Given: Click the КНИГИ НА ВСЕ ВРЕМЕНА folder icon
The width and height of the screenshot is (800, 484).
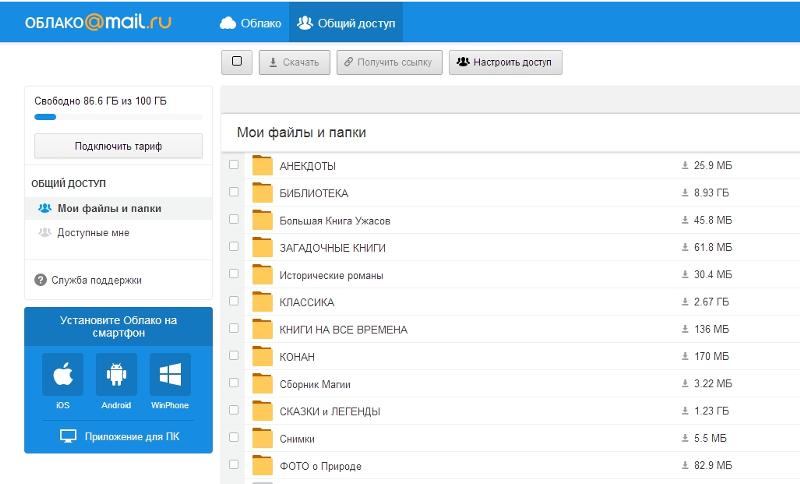Looking at the screenshot, I should coord(263,329).
